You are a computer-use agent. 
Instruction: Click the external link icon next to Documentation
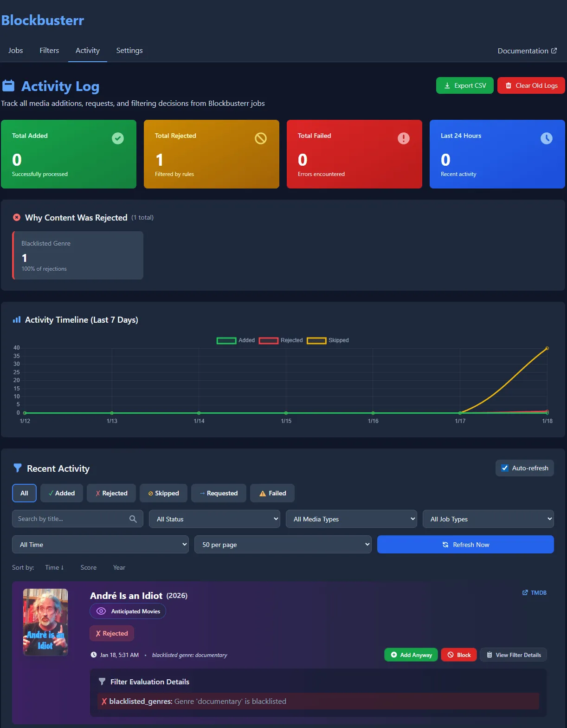pos(554,51)
